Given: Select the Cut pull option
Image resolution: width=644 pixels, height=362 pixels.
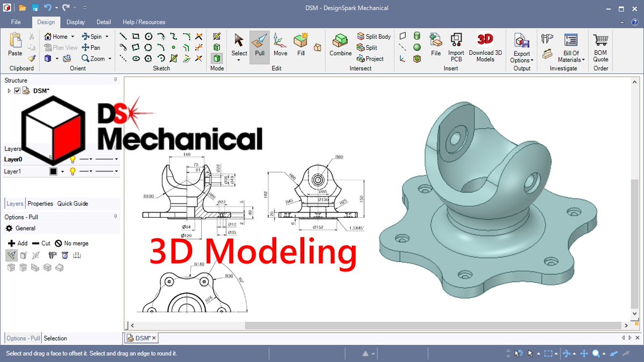Looking at the screenshot, I should (41, 243).
